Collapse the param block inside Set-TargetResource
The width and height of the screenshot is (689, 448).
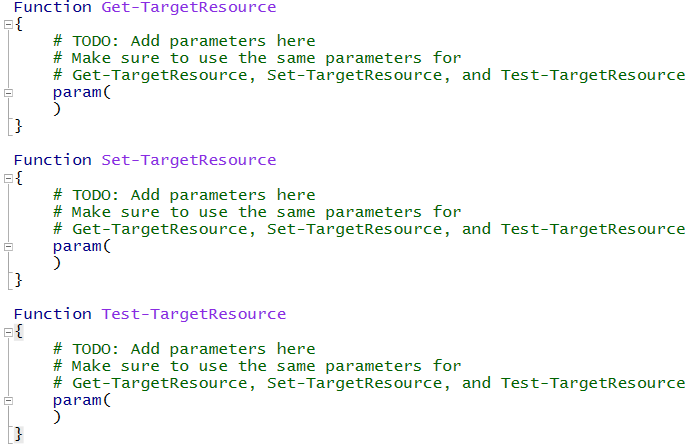point(8,246)
